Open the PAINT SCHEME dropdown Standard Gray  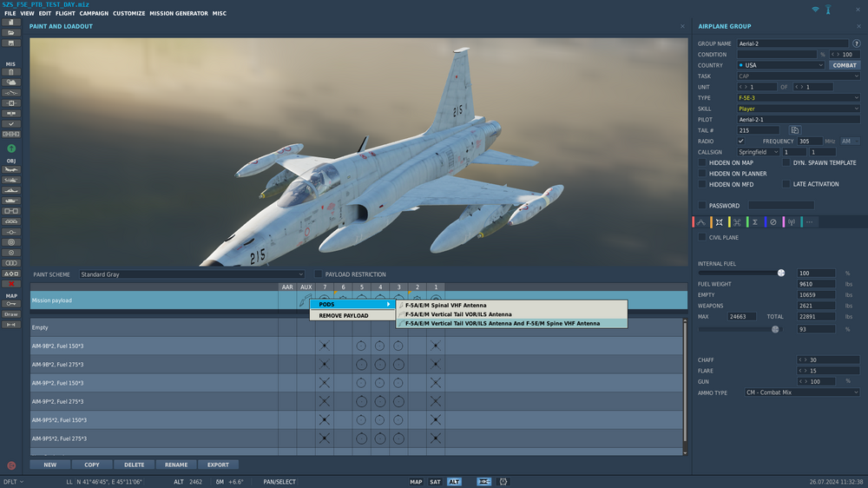(x=192, y=274)
